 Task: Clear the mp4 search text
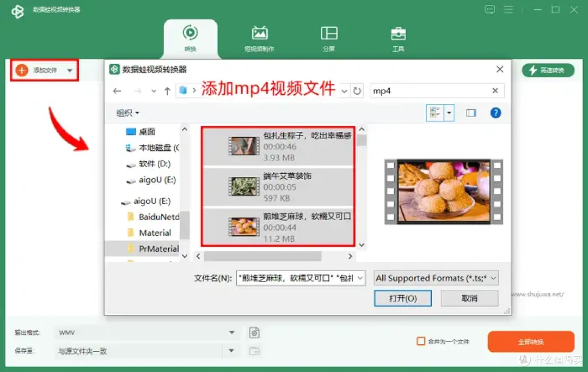tap(495, 90)
